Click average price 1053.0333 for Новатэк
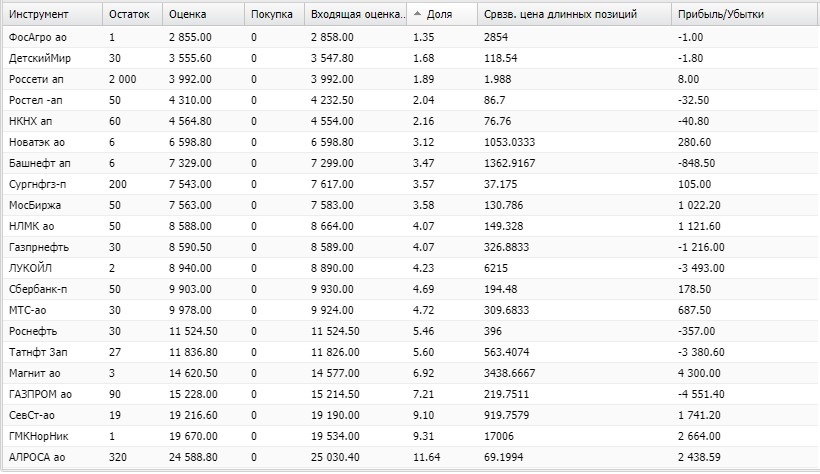 pos(509,142)
